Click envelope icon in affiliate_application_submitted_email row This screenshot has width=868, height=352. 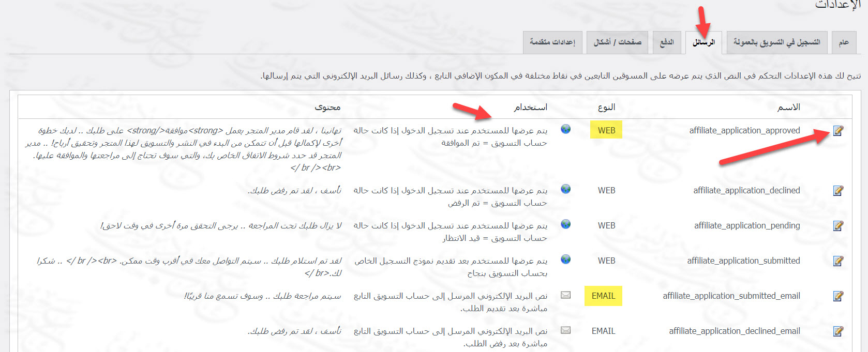click(x=566, y=295)
